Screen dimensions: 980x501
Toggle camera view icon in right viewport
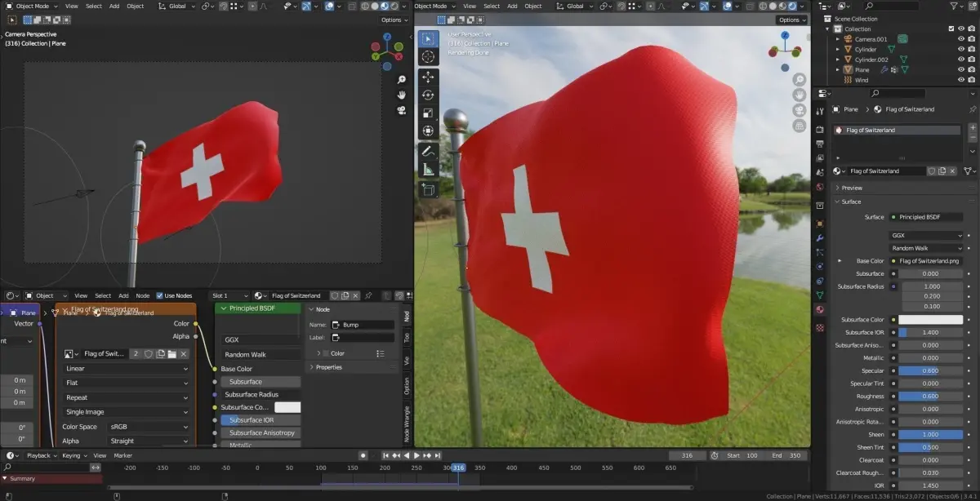800,111
